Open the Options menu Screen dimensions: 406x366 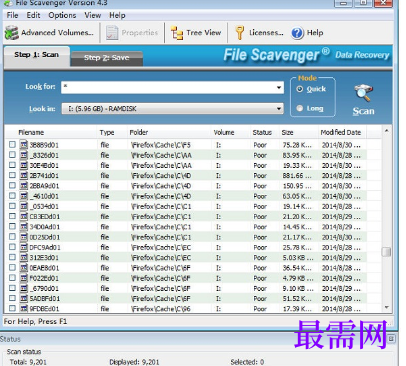[62, 15]
